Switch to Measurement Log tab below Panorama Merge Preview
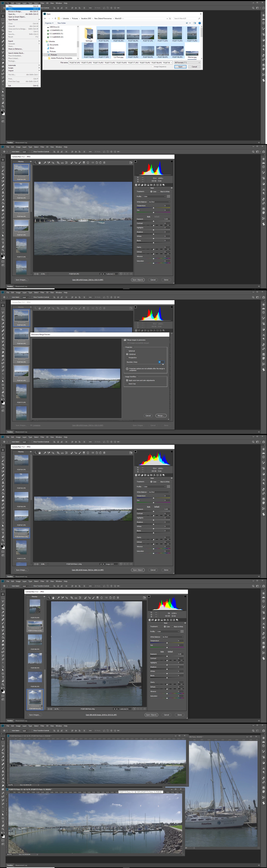The height and width of the screenshot is (868, 267). (21, 432)
